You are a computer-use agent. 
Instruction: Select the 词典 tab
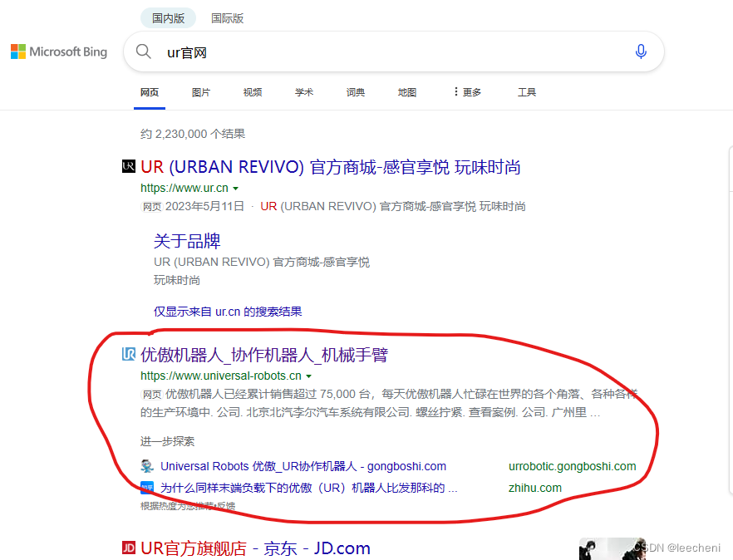pyautogui.click(x=356, y=92)
